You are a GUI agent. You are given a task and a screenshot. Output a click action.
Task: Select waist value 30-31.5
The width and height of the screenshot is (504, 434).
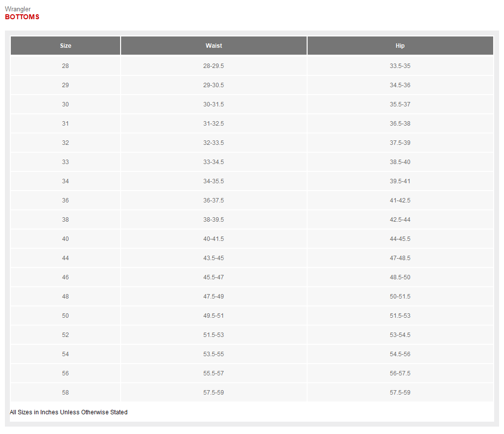pos(214,104)
